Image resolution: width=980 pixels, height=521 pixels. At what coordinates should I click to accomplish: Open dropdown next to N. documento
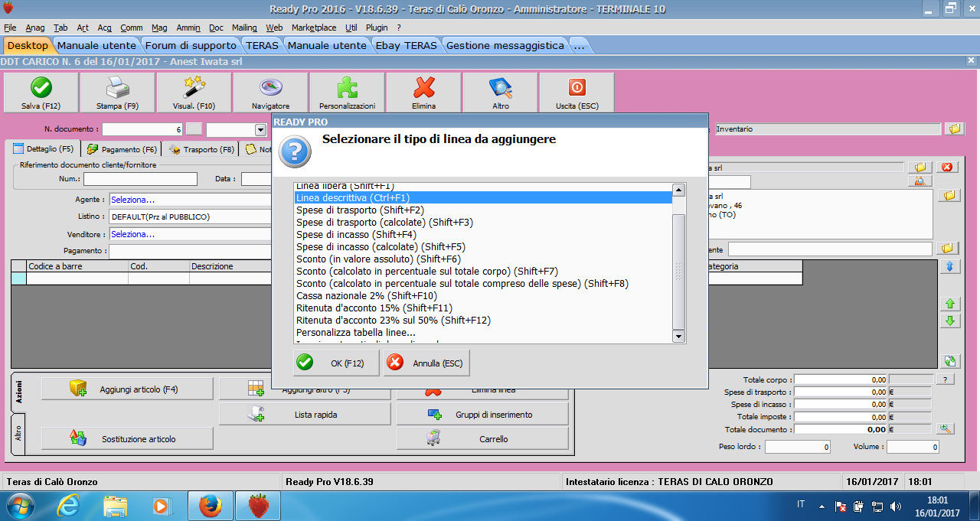click(x=260, y=130)
